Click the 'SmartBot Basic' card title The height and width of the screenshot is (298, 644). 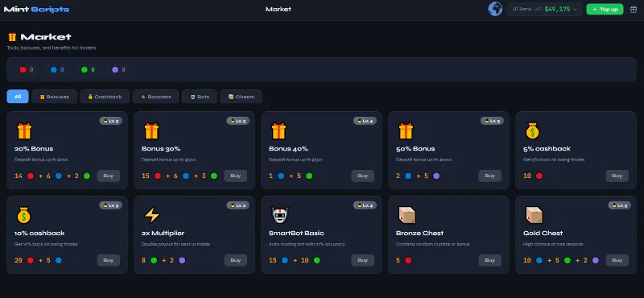[x=296, y=233]
